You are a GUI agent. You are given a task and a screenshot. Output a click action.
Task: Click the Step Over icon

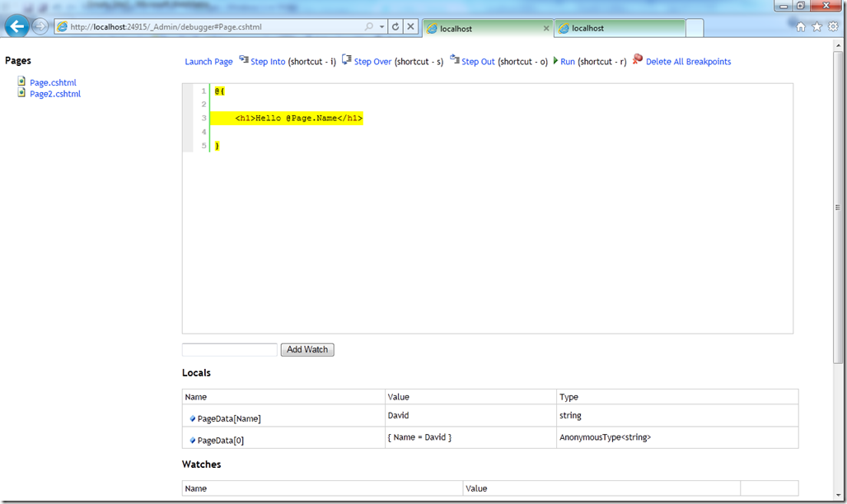(x=347, y=59)
